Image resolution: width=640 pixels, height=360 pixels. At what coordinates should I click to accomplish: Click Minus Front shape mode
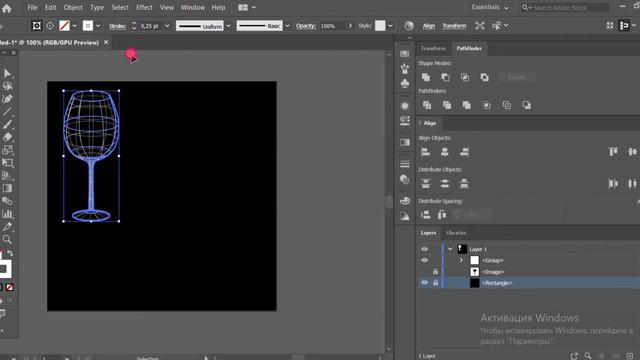[445, 77]
